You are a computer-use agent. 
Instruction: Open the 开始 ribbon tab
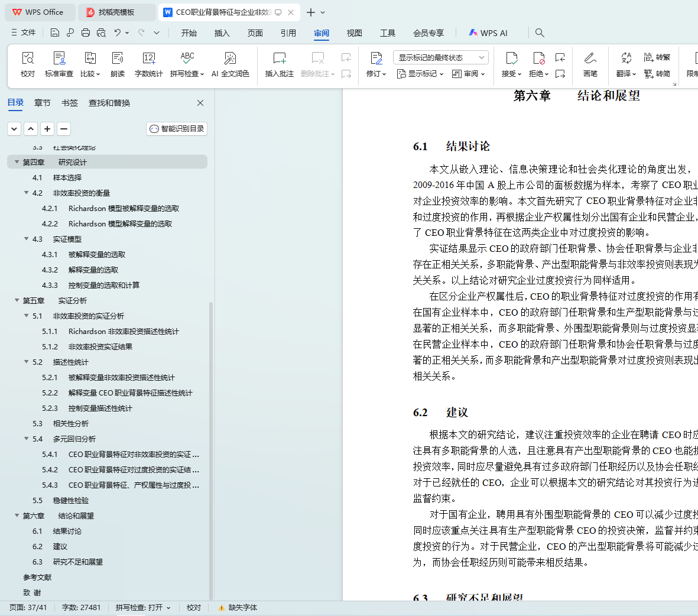pos(189,33)
